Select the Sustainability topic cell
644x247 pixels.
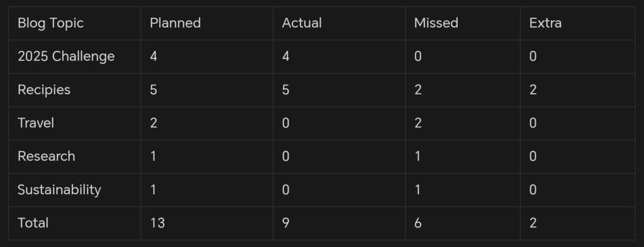pyautogui.click(x=59, y=190)
